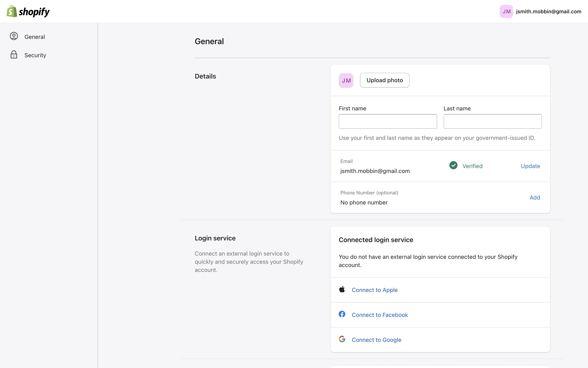The width and height of the screenshot is (588, 368).
Task: Switch to the Security settings page
Action: tap(35, 55)
